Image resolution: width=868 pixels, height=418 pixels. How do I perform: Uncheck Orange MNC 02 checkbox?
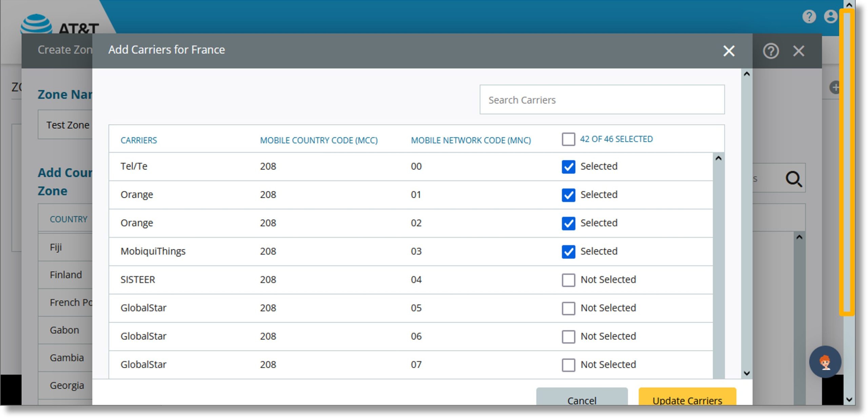pos(568,223)
